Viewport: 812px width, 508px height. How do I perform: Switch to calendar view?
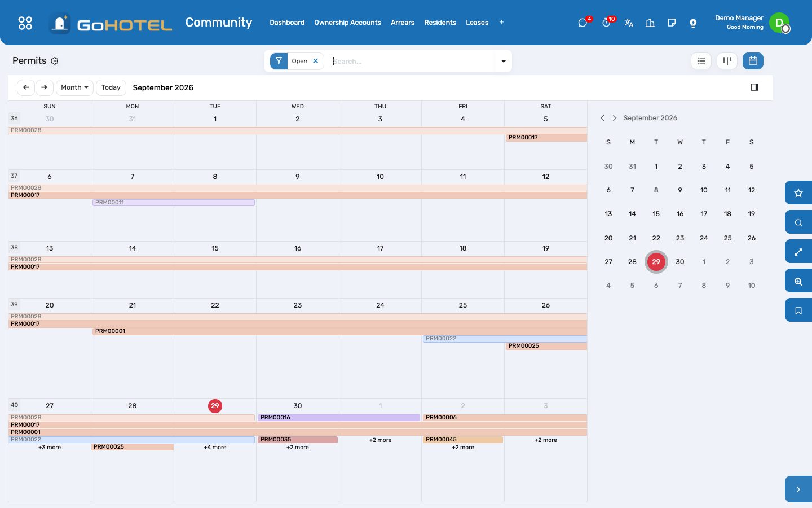753,61
